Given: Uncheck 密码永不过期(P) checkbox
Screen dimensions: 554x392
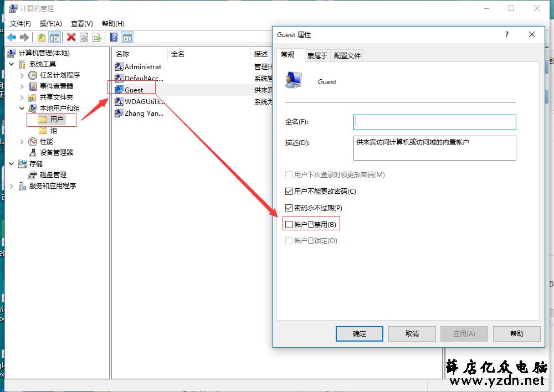Looking at the screenshot, I should 289,208.
